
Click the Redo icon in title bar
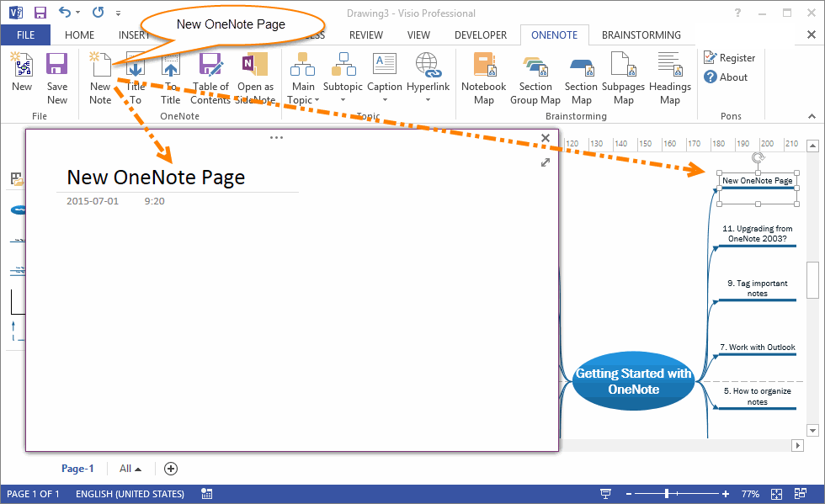98,12
